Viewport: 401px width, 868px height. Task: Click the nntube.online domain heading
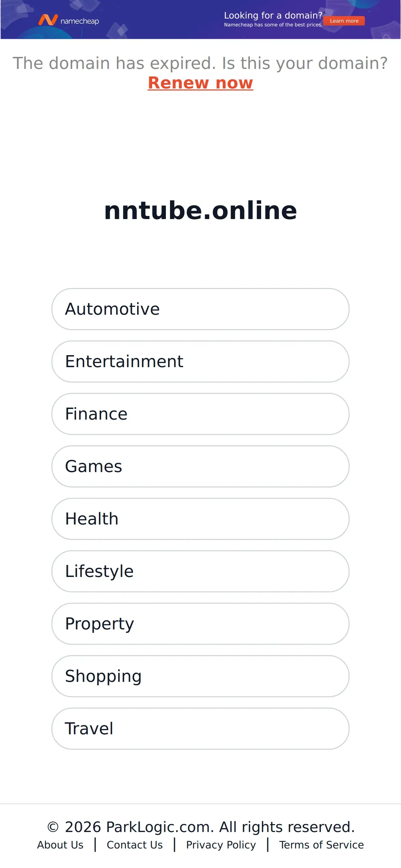pyautogui.click(x=200, y=210)
